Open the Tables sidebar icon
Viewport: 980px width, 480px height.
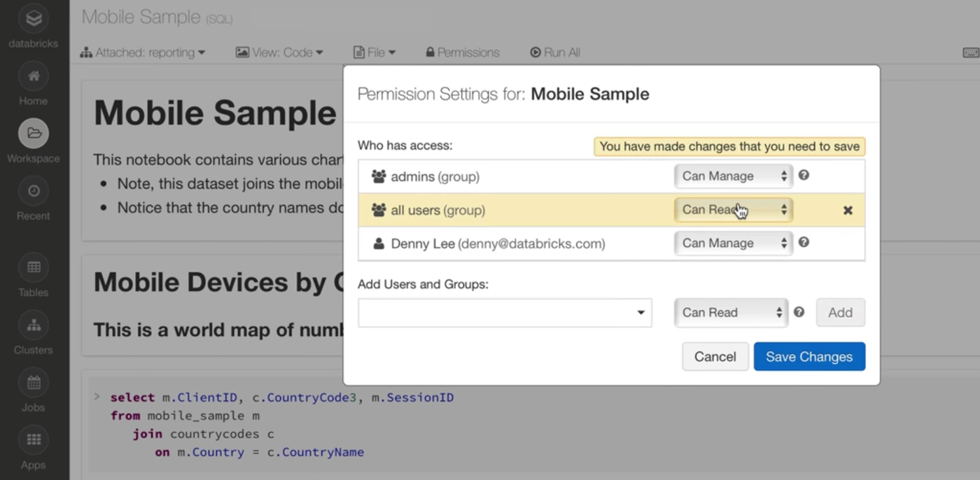coord(33,267)
